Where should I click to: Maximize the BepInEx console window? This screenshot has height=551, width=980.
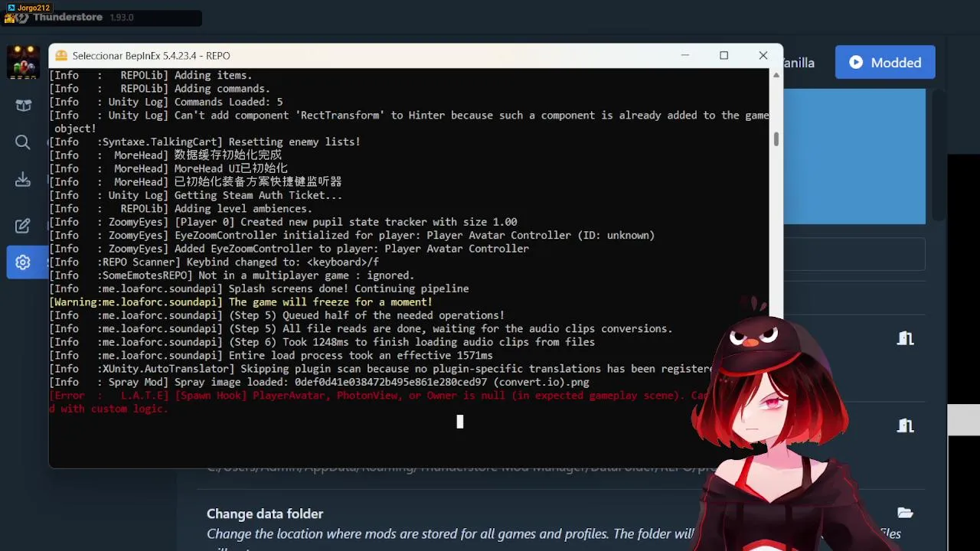click(x=724, y=55)
